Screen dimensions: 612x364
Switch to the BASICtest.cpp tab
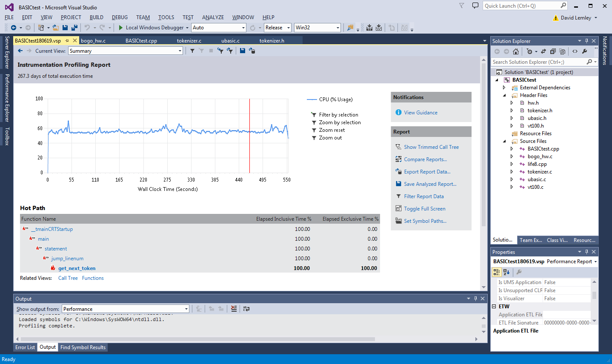pyautogui.click(x=141, y=41)
